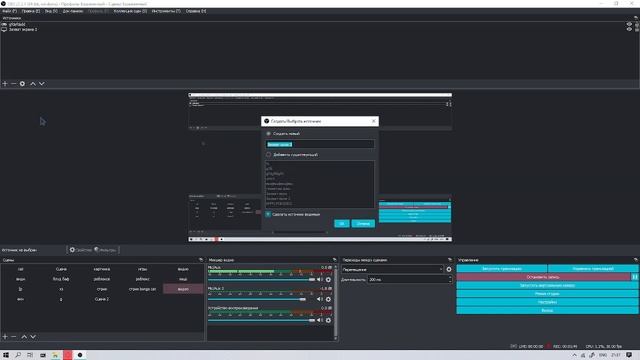This screenshot has height=360, width=640.
Task: Open the Файл menu
Action: pyautogui.click(x=9, y=11)
